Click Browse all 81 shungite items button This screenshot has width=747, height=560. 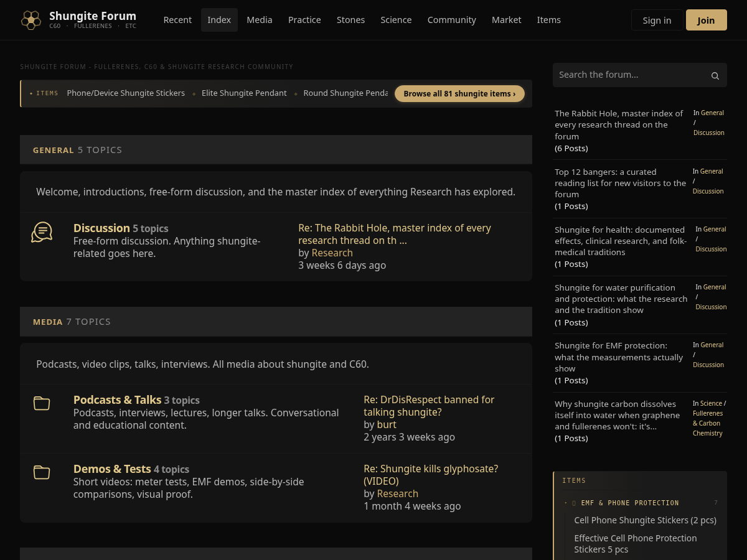(459, 93)
